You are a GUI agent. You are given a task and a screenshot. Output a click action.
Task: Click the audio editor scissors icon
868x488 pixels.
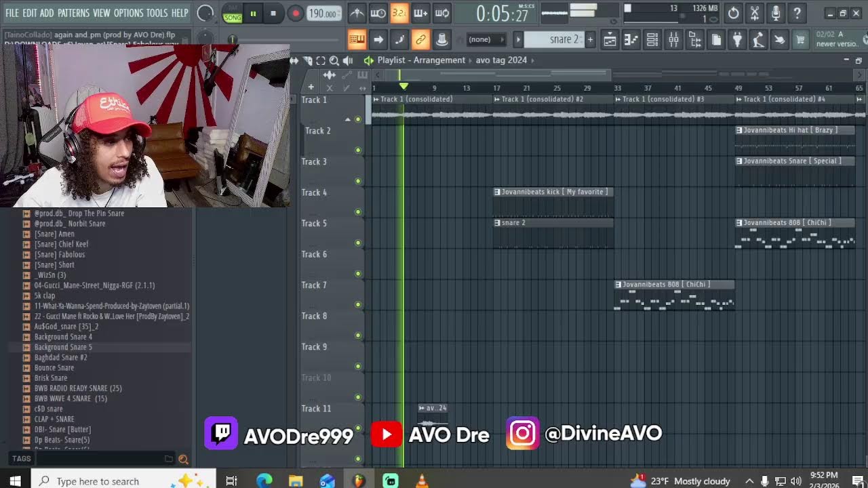tap(754, 13)
